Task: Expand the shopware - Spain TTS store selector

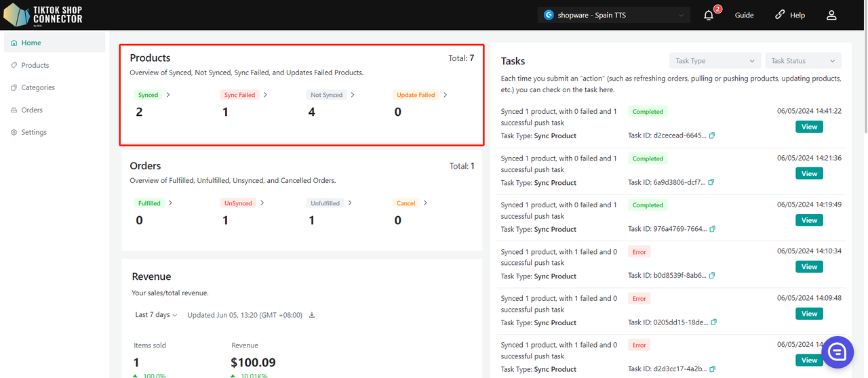Action: pyautogui.click(x=614, y=15)
